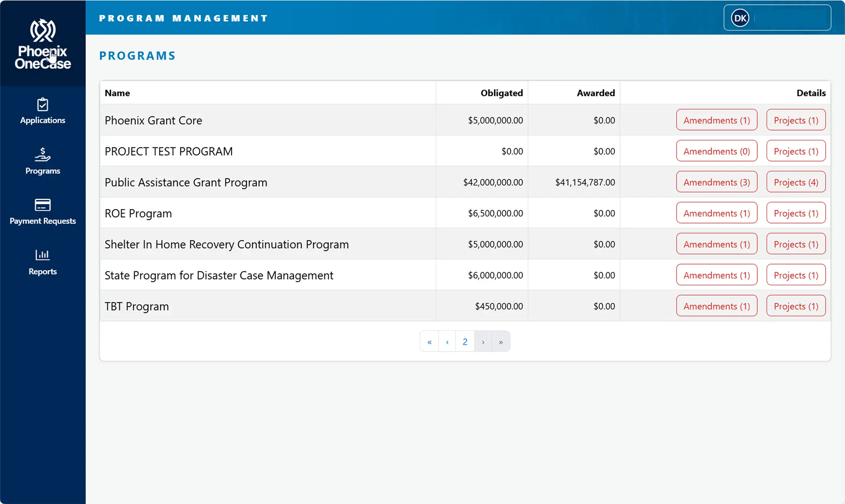Select the Programs hand-dollar icon
This screenshot has height=504, width=845.
tap(43, 154)
